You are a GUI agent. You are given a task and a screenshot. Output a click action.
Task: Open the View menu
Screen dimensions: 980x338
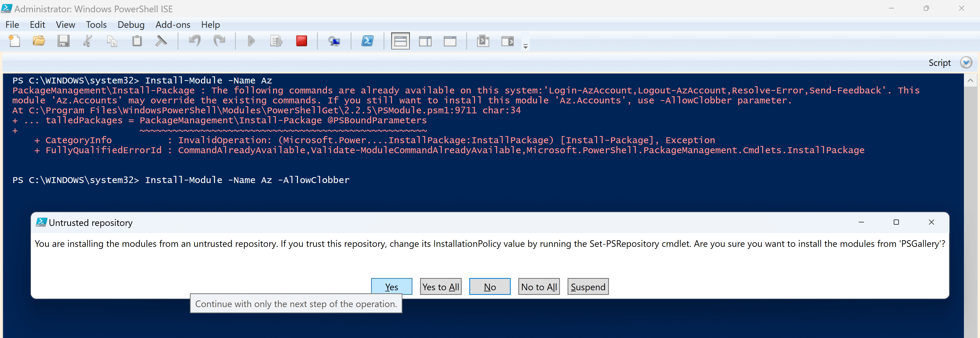pos(65,25)
